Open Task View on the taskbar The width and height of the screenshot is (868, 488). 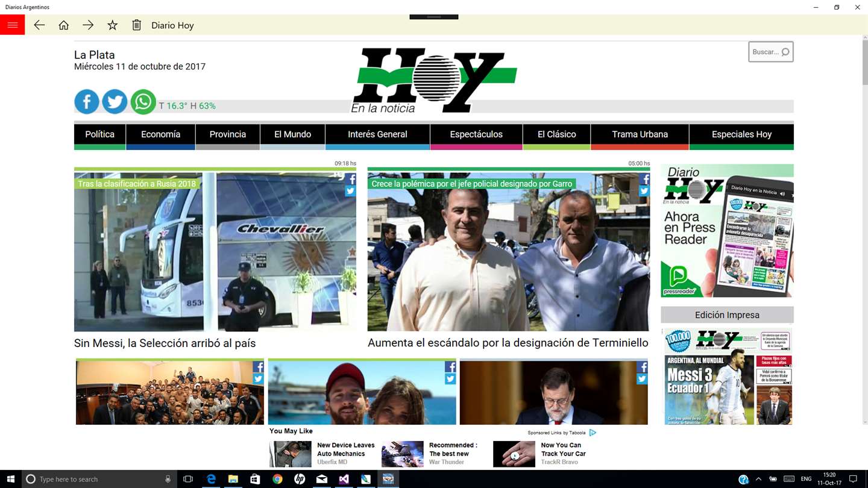188,479
